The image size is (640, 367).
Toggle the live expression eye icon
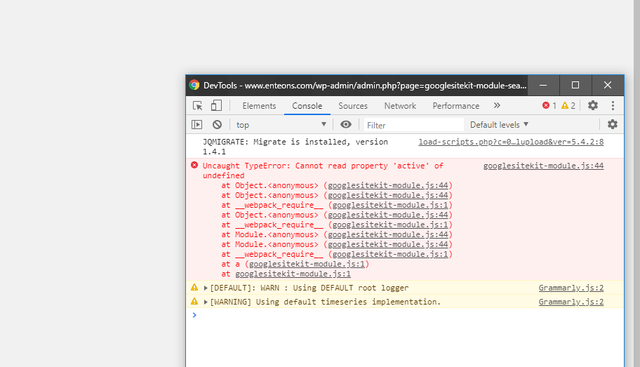coord(346,125)
